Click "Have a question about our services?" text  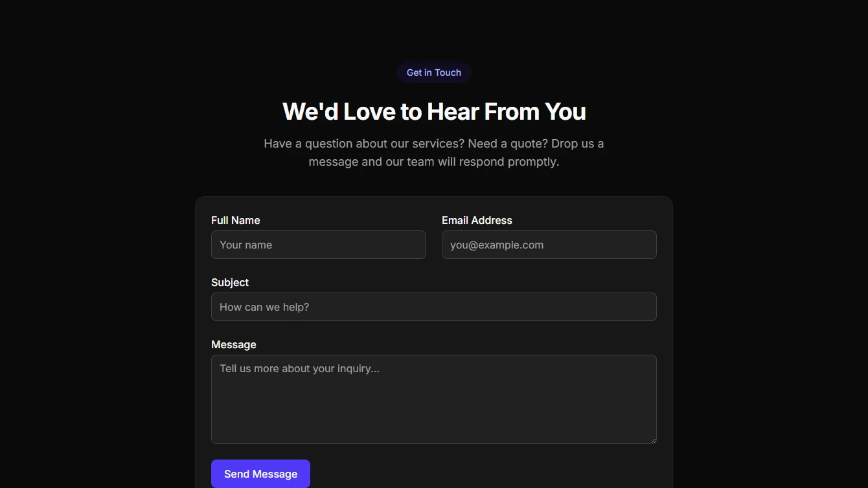(363, 143)
